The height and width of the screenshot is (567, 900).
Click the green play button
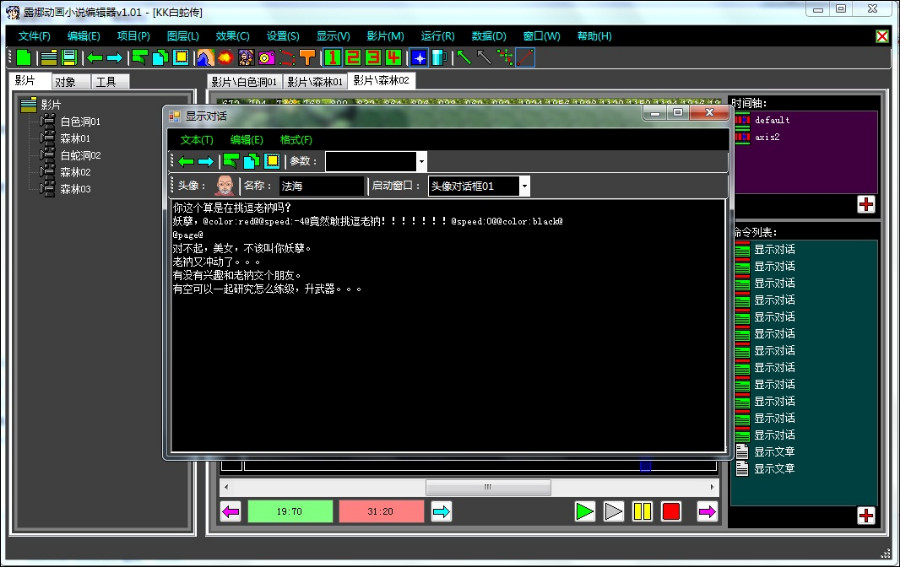[x=585, y=511]
